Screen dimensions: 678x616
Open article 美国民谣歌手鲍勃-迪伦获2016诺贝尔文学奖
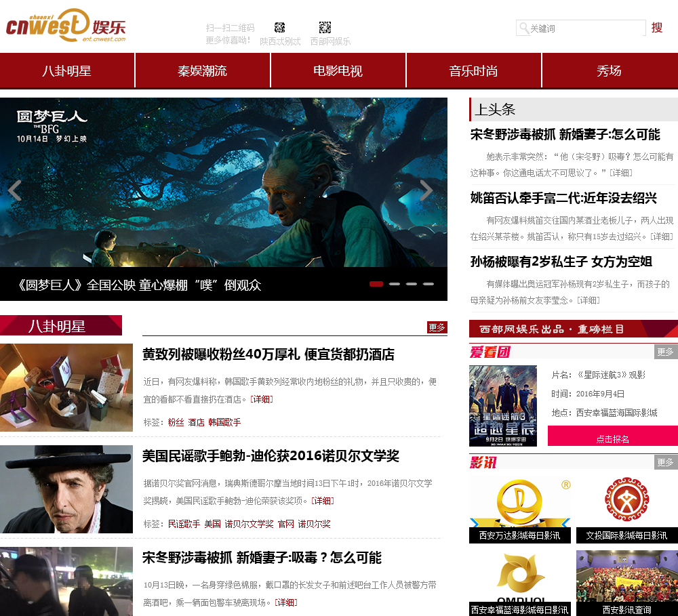[271, 456]
